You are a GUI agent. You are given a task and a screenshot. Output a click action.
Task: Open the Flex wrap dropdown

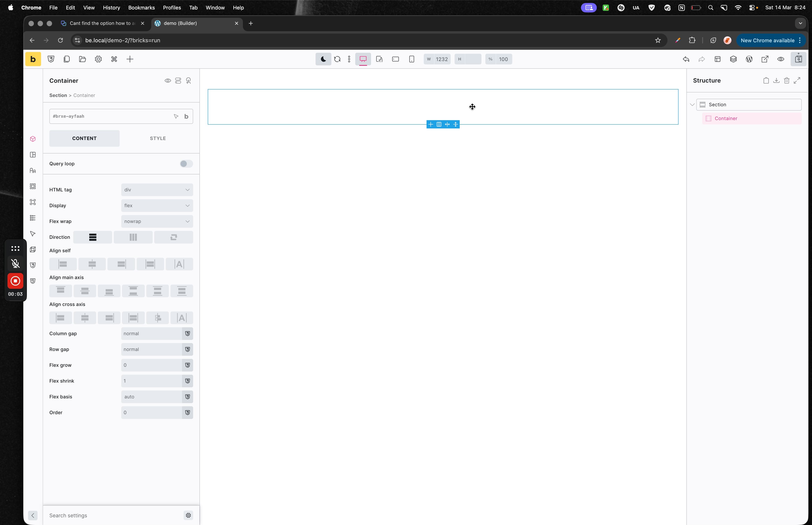click(157, 222)
